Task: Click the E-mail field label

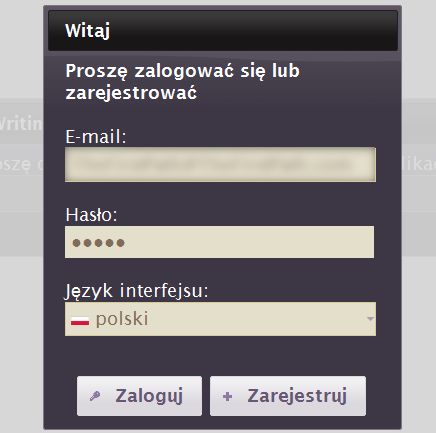Action: click(96, 137)
